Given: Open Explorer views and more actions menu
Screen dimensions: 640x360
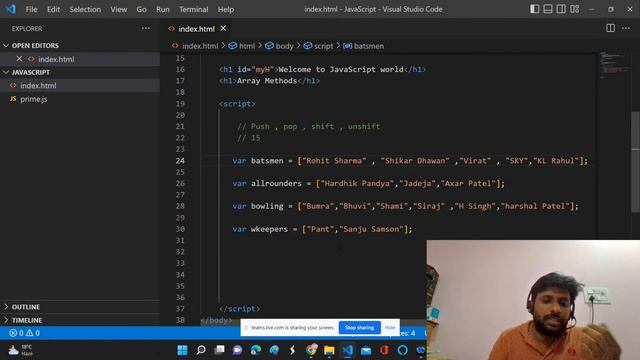Looking at the screenshot, I should tap(146, 29).
